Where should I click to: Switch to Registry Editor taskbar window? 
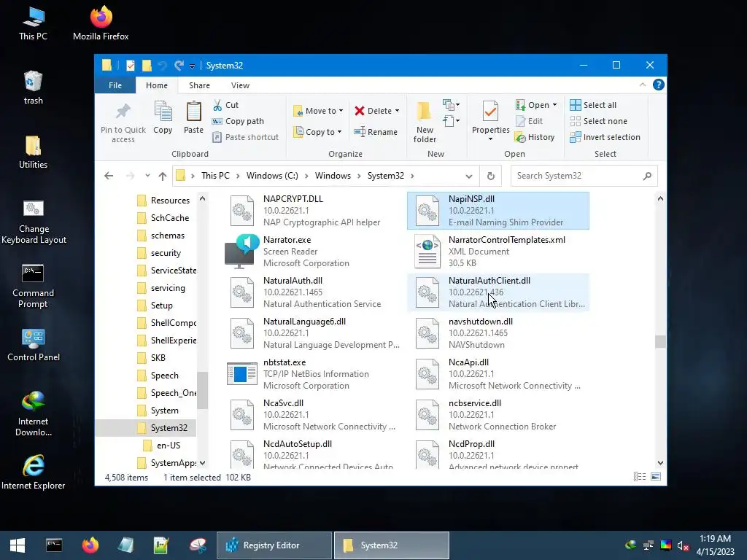point(274,545)
